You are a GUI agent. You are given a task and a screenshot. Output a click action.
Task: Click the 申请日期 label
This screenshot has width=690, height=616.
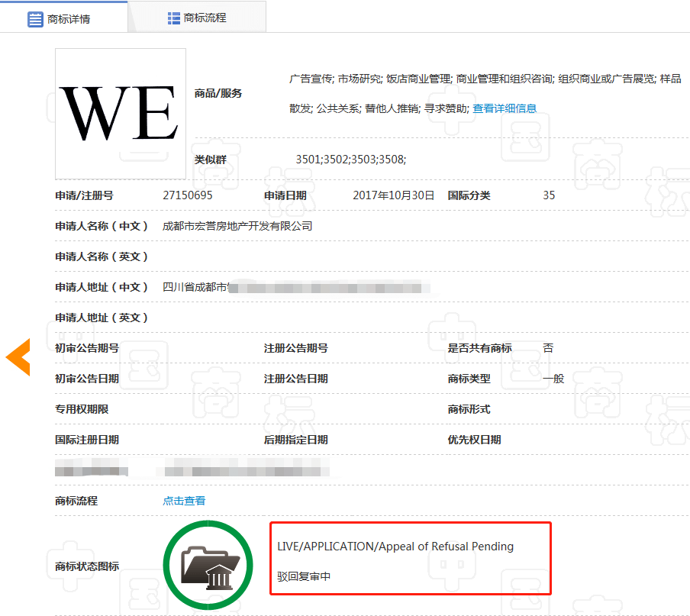pyautogui.click(x=285, y=195)
